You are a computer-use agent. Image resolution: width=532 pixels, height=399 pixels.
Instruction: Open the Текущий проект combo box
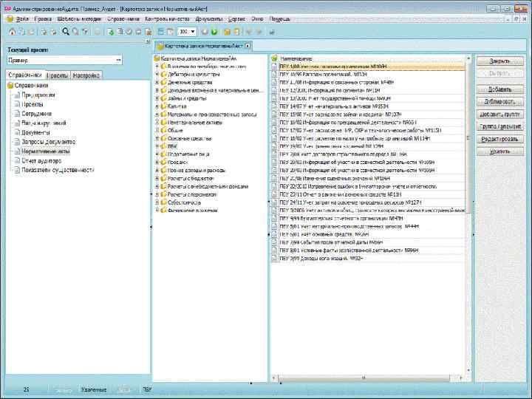(118, 60)
